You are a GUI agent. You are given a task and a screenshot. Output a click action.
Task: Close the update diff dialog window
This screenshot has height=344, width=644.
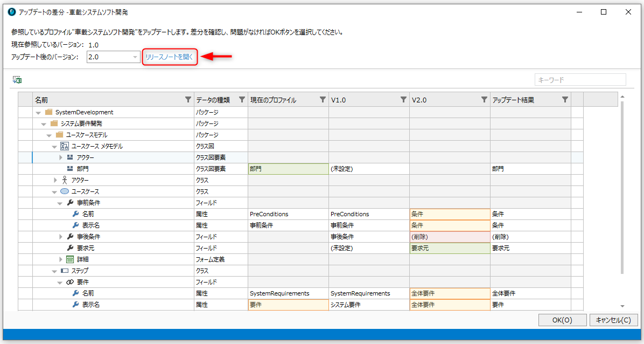click(628, 12)
